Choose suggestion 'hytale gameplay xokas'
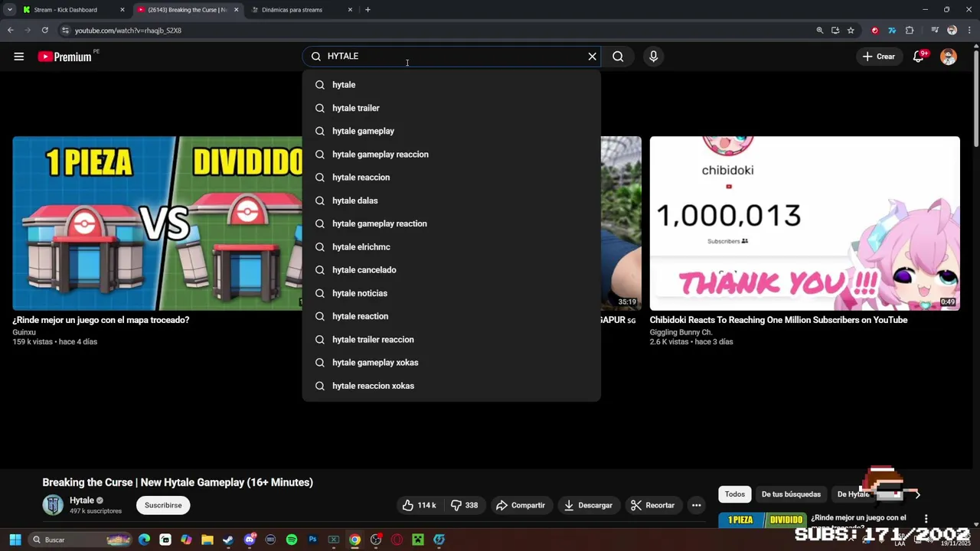The image size is (980, 551). pyautogui.click(x=451, y=363)
